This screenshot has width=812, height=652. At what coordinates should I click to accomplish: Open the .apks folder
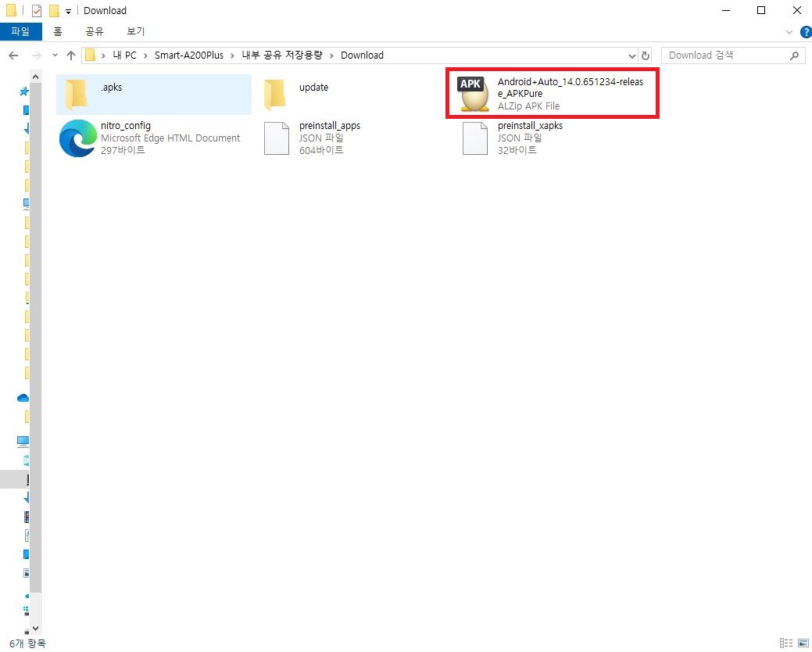tap(111, 88)
